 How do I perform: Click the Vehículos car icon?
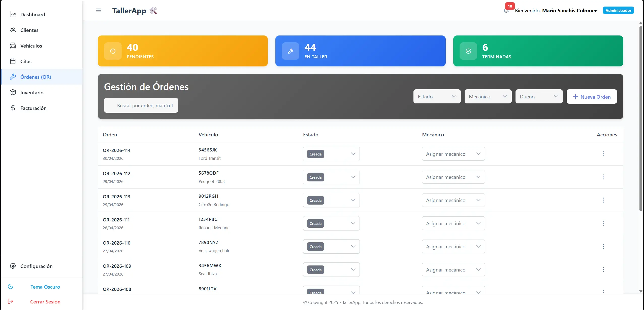tap(13, 46)
